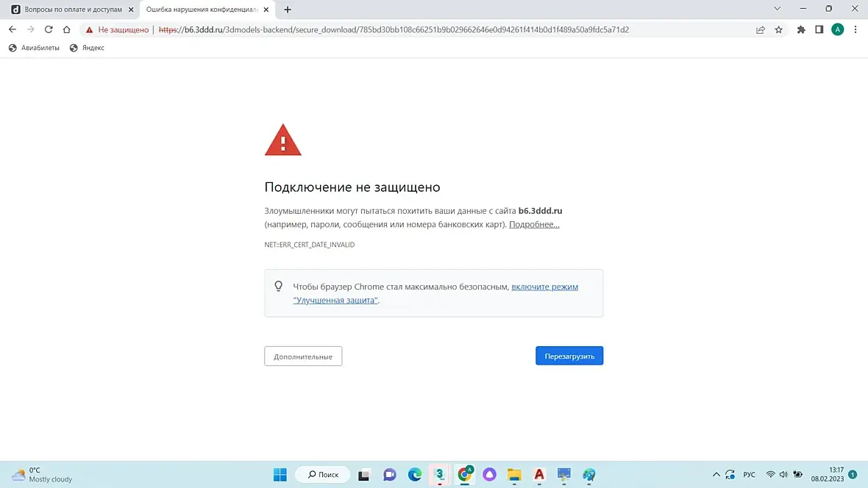Open the clock and date 13:17

(x=828, y=475)
